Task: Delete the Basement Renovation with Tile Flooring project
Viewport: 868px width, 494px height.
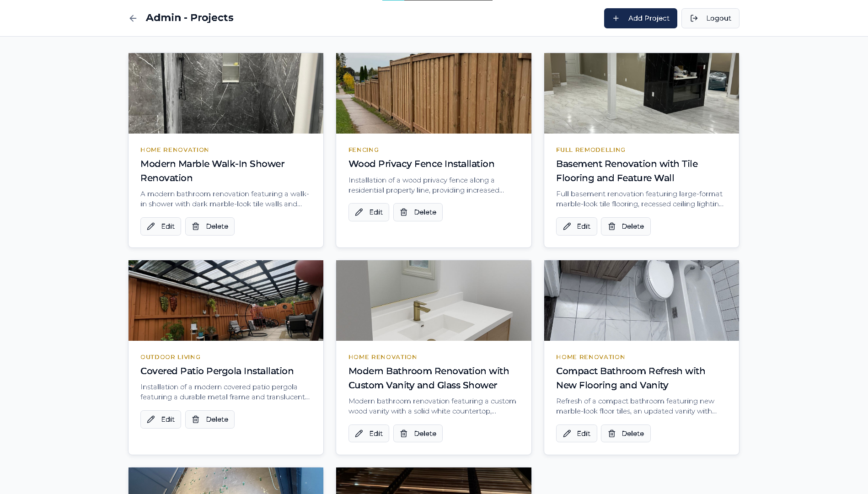Action: coord(626,226)
